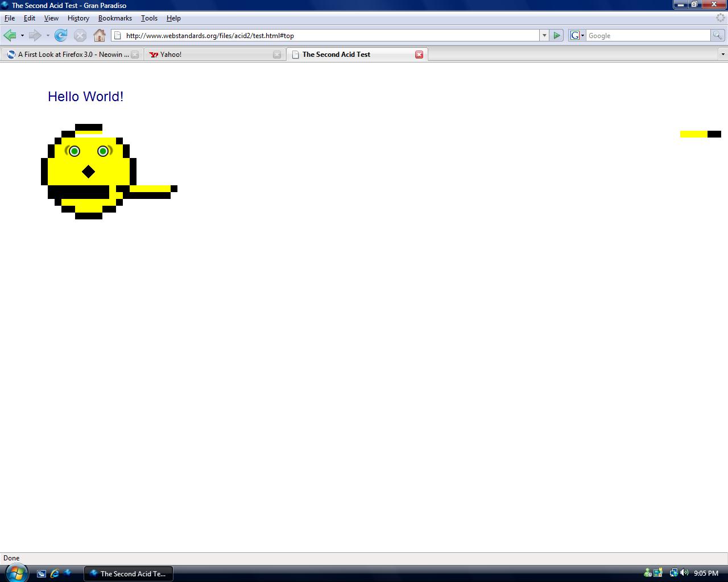Viewport: 728px width, 582px height.
Task: Click the green Go button
Action: click(557, 35)
